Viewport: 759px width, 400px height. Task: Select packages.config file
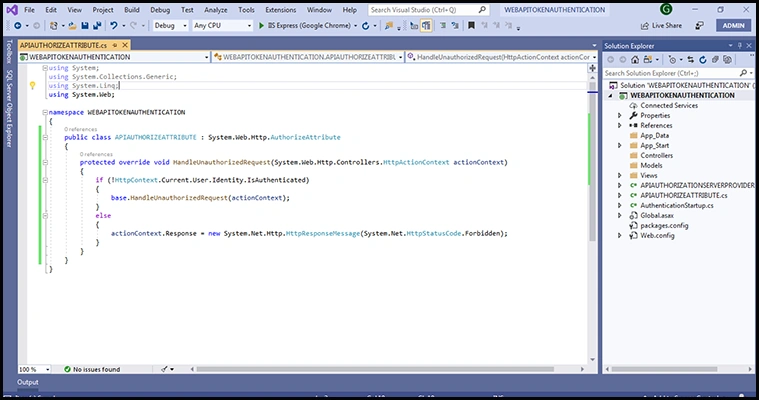pos(664,226)
